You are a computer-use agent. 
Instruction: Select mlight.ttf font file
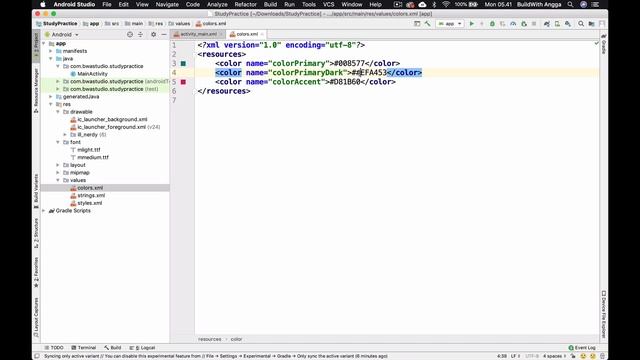click(85, 150)
